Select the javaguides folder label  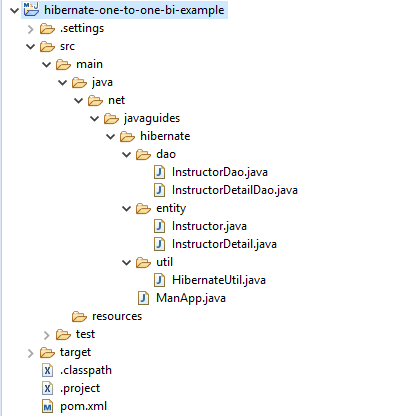pos(152,118)
